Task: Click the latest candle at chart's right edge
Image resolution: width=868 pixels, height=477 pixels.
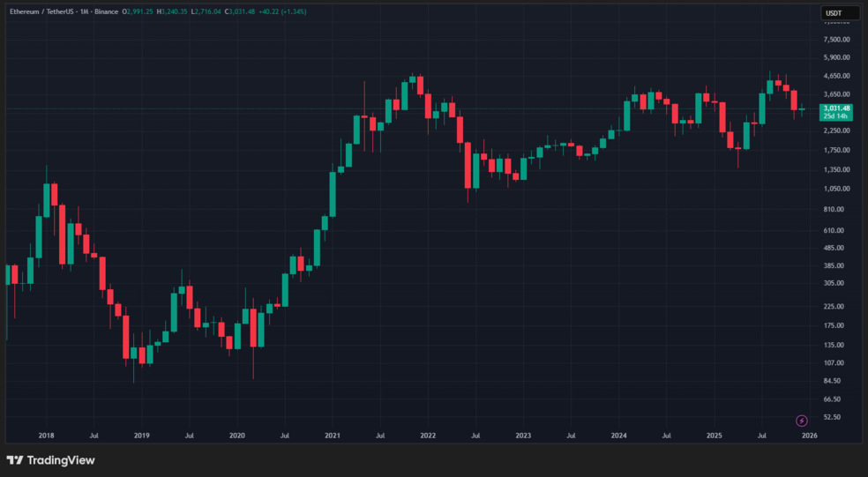Action: click(802, 109)
